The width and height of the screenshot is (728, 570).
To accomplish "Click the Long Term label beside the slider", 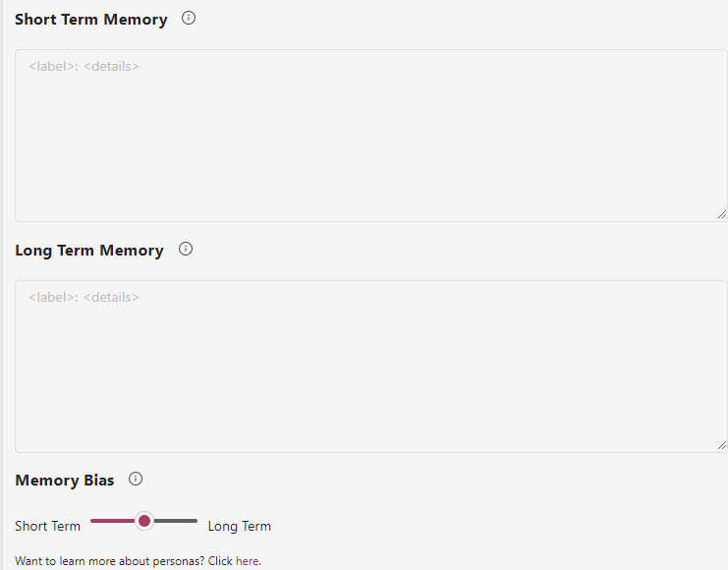I will [x=240, y=527].
